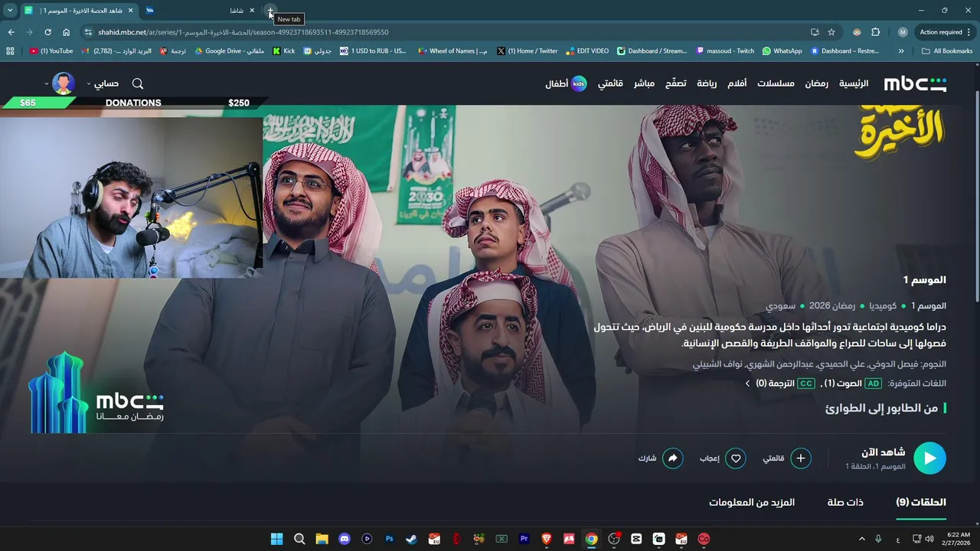Select the Episodes (الحلقات) tab
Viewport: 980px width, 551px height.
click(x=921, y=502)
